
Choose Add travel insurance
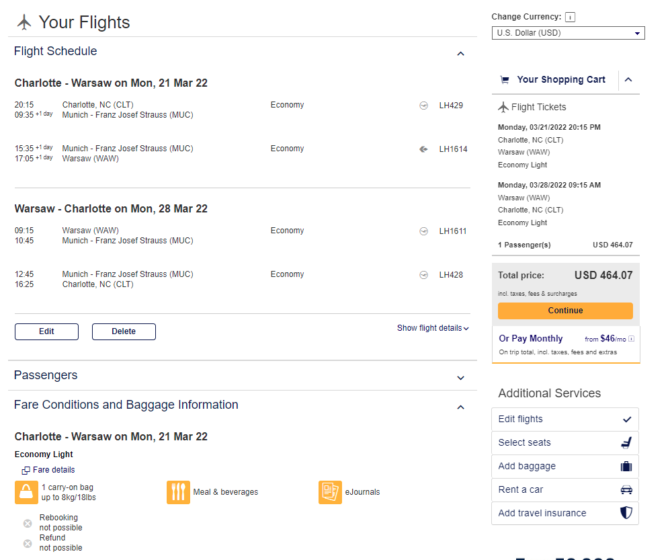pos(565,513)
